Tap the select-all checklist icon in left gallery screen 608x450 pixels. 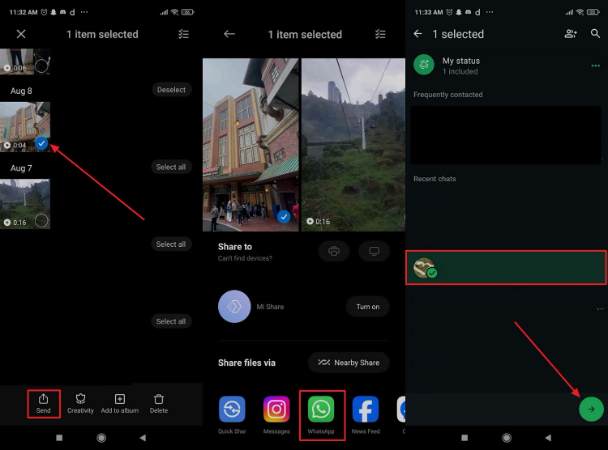point(183,34)
